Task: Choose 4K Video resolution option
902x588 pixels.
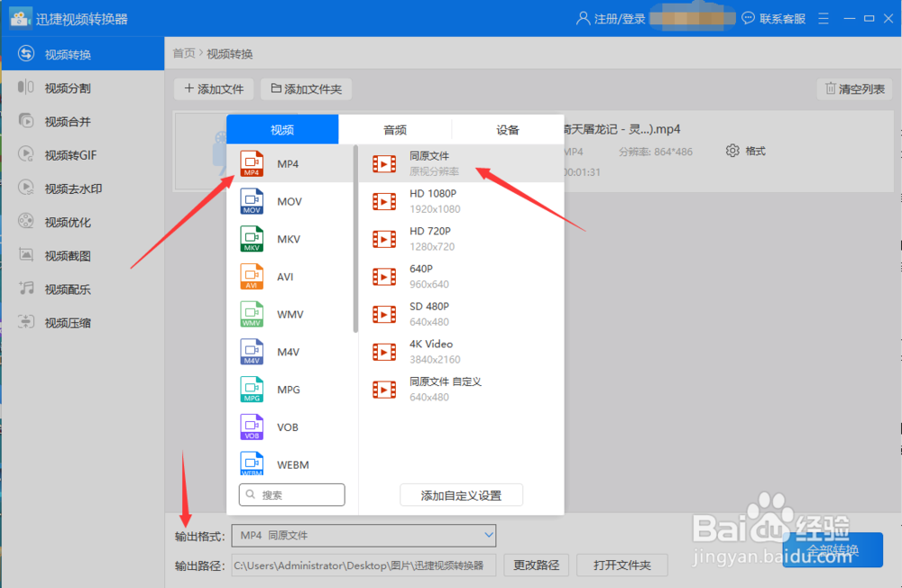Action: [461, 352]
